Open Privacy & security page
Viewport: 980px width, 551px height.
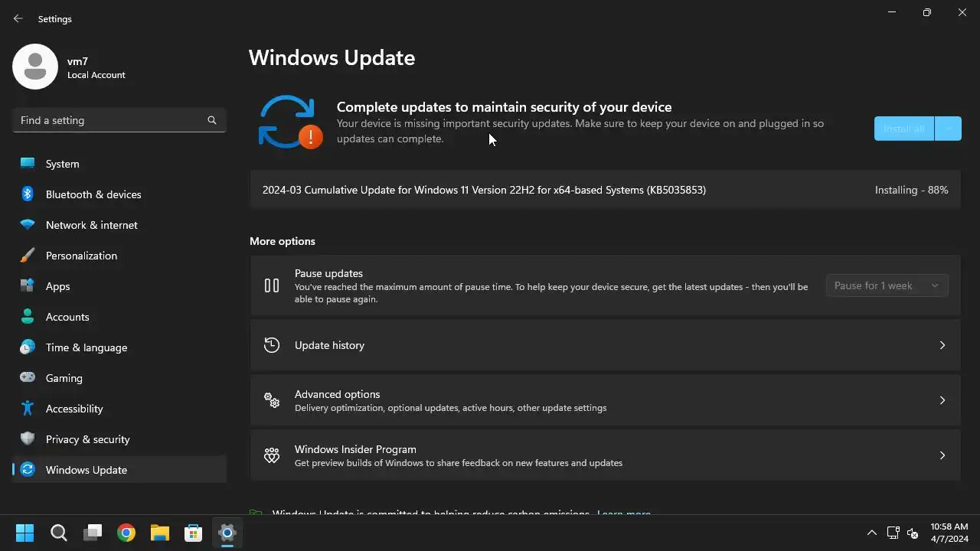(x=119, y=439)
